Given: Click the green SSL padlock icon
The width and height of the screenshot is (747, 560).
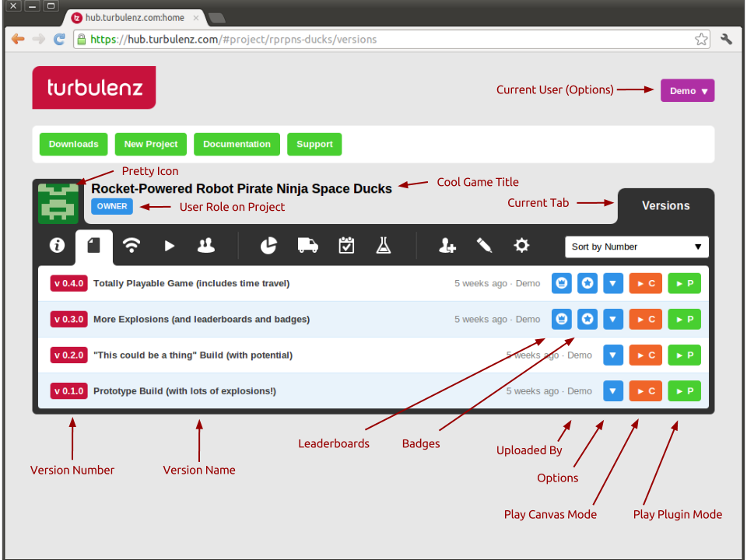Looking at the screenshot, I should click(82, 39).
